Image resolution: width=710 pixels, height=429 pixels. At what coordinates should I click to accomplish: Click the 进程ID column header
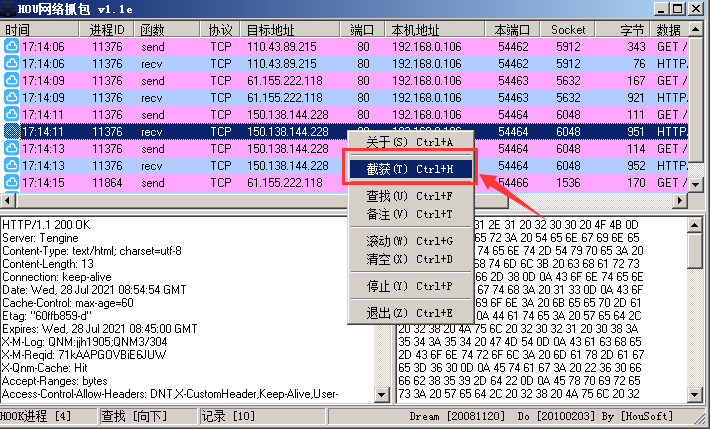[107, 30]
